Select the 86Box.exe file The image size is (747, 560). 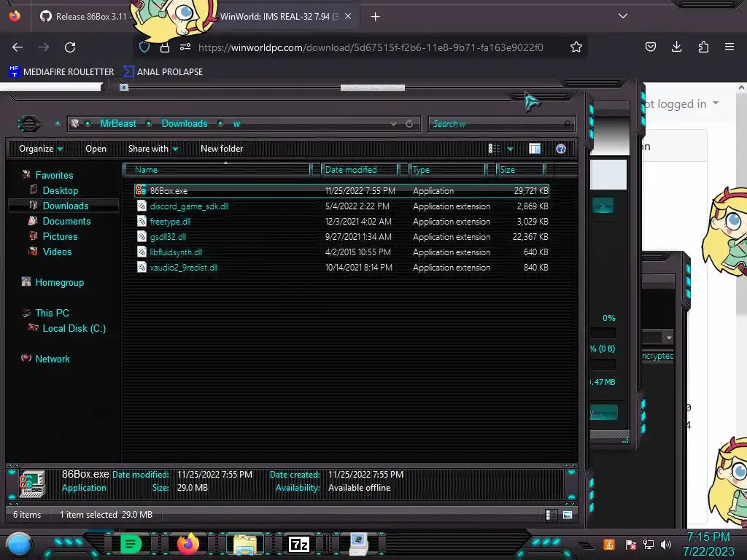[x=341, y=190]
